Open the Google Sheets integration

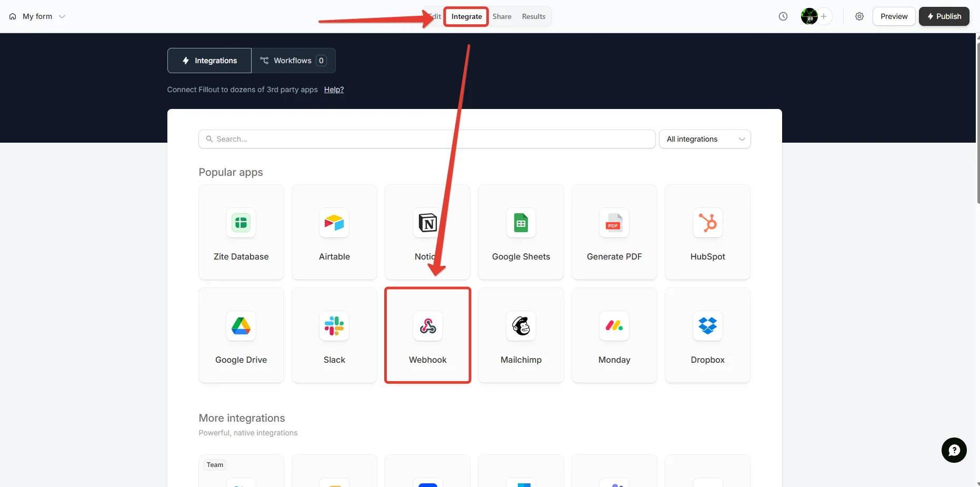[x=521, y=232]
